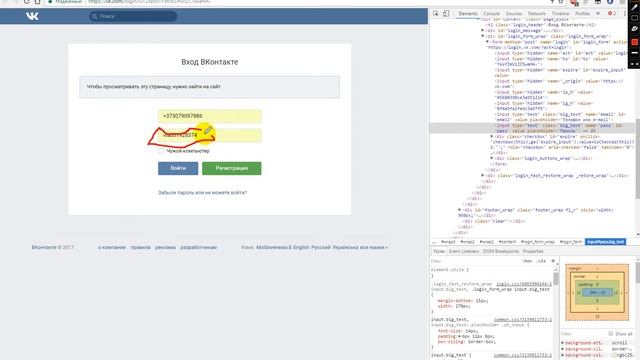The image size is (640, 360).
Task: Toggle the .cls class editor in Styles pane
Action: tap(541, 261)
